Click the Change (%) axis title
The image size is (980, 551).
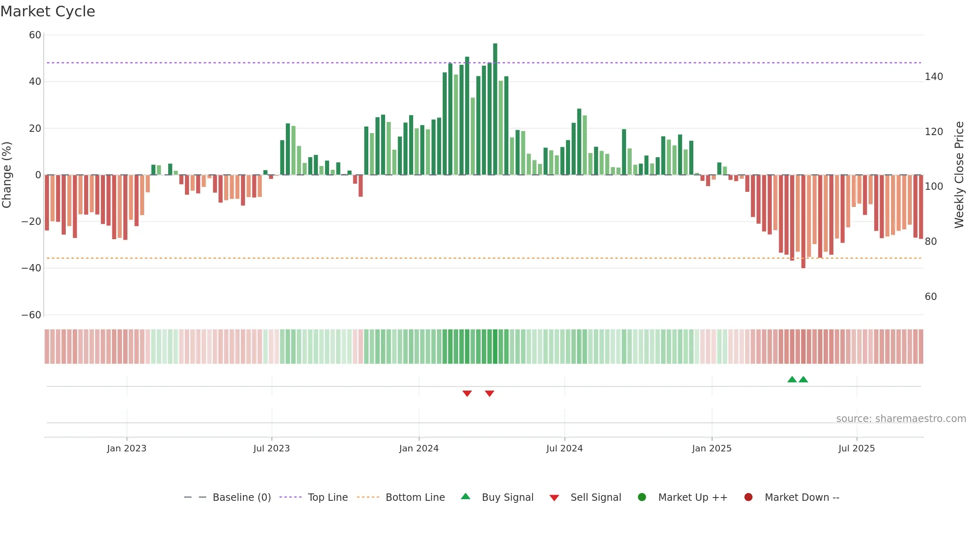(x=7, y=175)
